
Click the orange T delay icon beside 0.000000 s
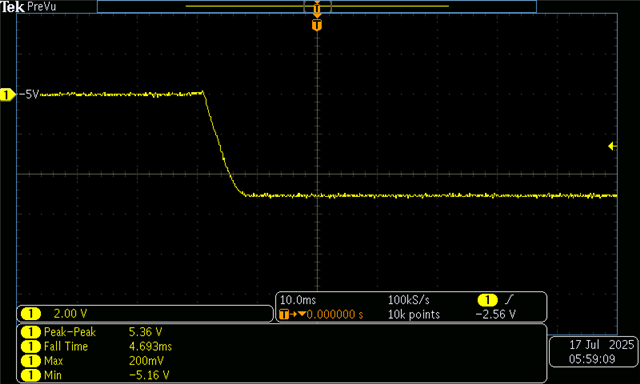pos(284,314)
